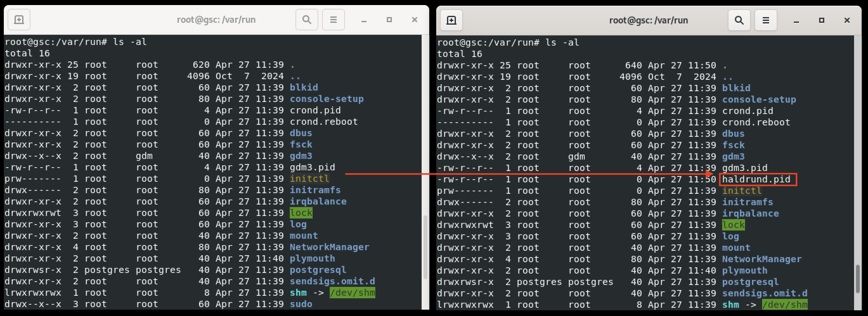The image size is (868, 316).
Task: Click NetworkManager in left terminal
Action: click(x=329, y=247)
